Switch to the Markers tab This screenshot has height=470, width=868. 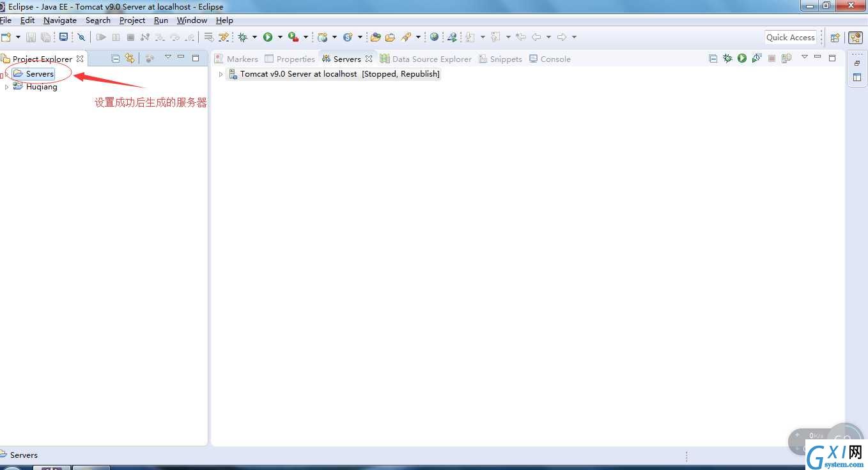pyautogui.click(x=236, y=59)
